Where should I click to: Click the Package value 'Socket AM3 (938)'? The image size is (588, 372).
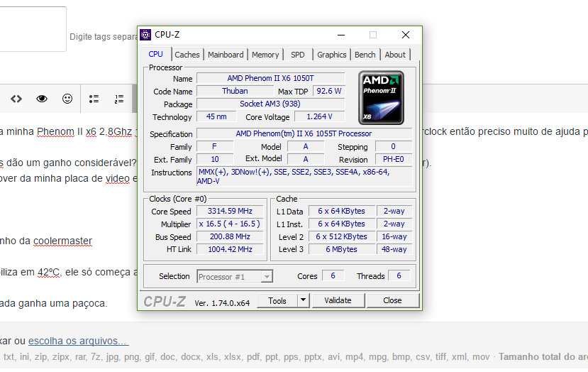(x=270, y=104)
